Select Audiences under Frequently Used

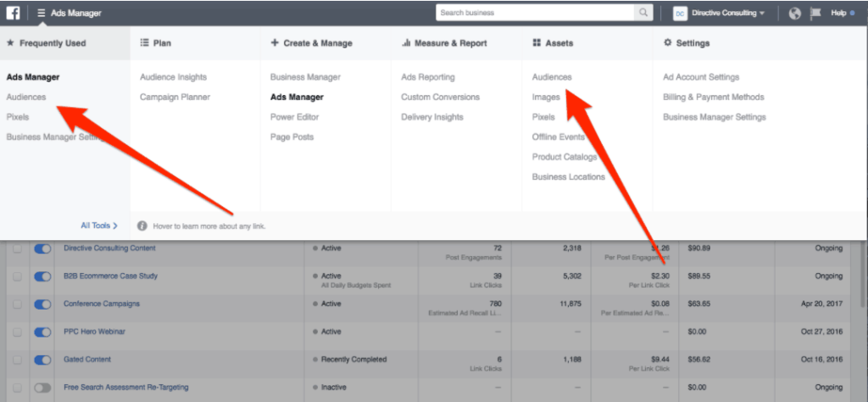point(26,97)
